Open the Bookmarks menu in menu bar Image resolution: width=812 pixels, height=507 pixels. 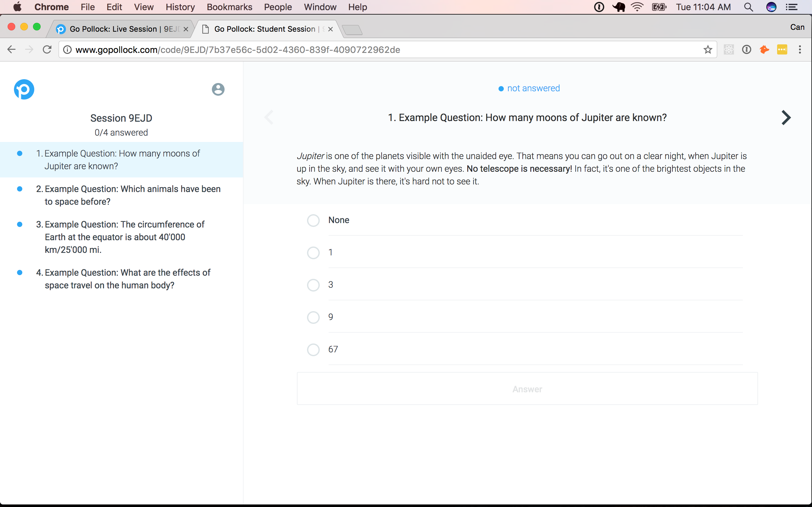coord(229,7)
